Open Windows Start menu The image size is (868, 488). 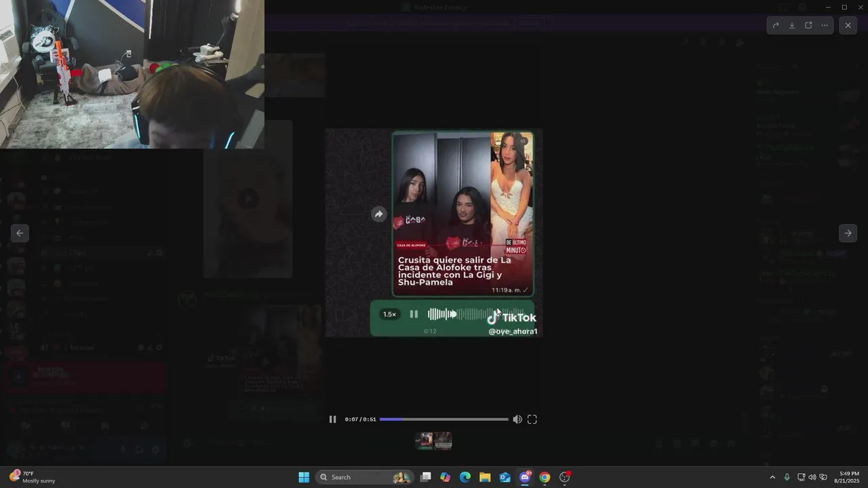[x=304, y=477]
